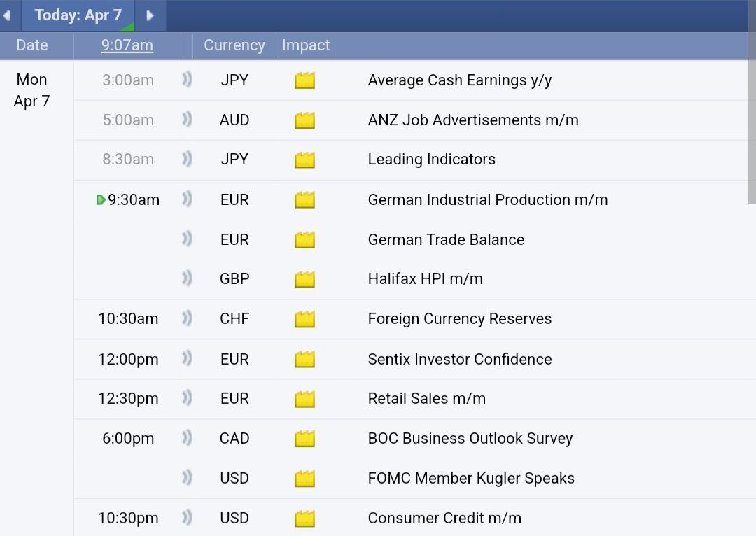
Task: Open Sentix Investor Confidence event
Action: 460,359
